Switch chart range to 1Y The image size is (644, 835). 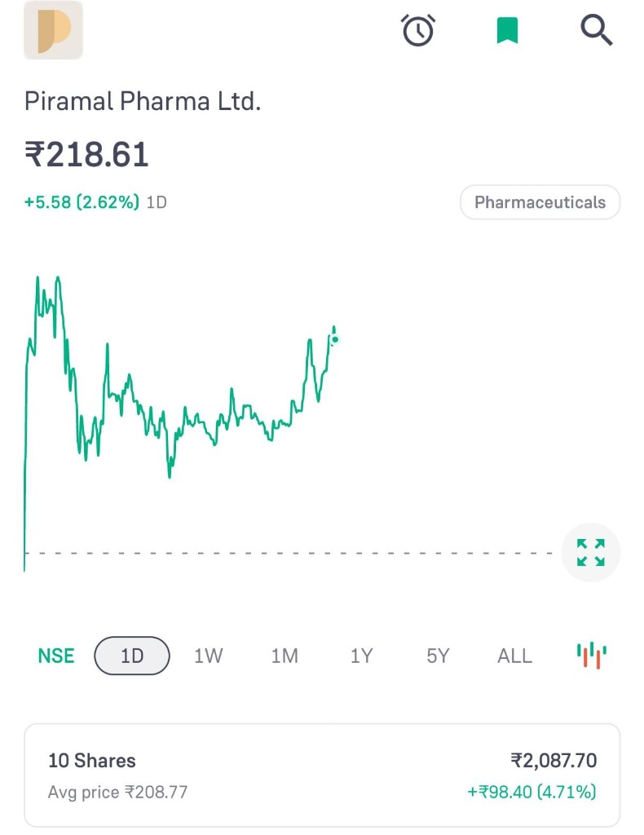pyautogui.click(x=361, y=656)
